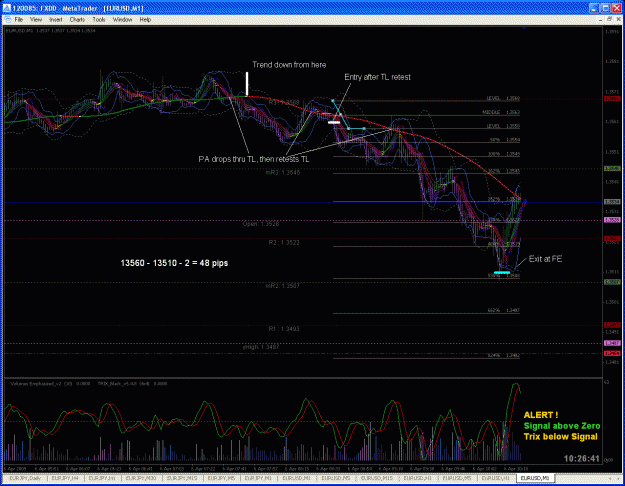This screenshot has width=625, height=486.
Task: Switch to the EURUSD,M15 chart tab
Action: click(377, 478)
